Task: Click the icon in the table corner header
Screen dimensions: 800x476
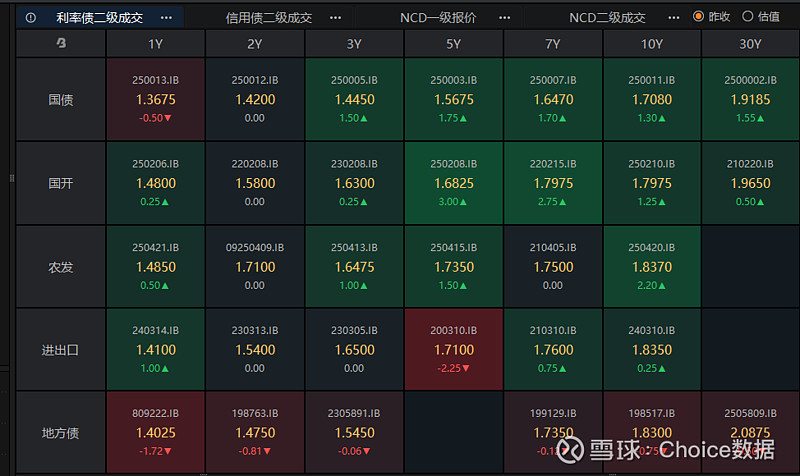Action: (61, 43)
